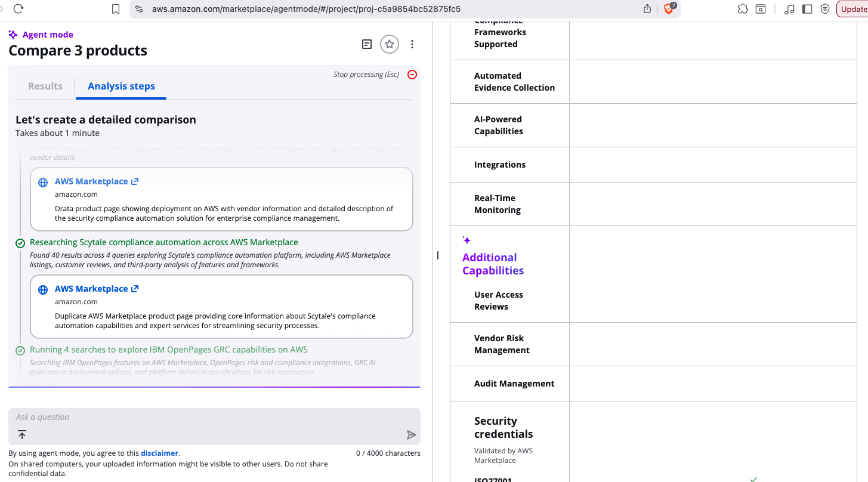Toggle the browser sidebar panel icon

click(807, 9)
